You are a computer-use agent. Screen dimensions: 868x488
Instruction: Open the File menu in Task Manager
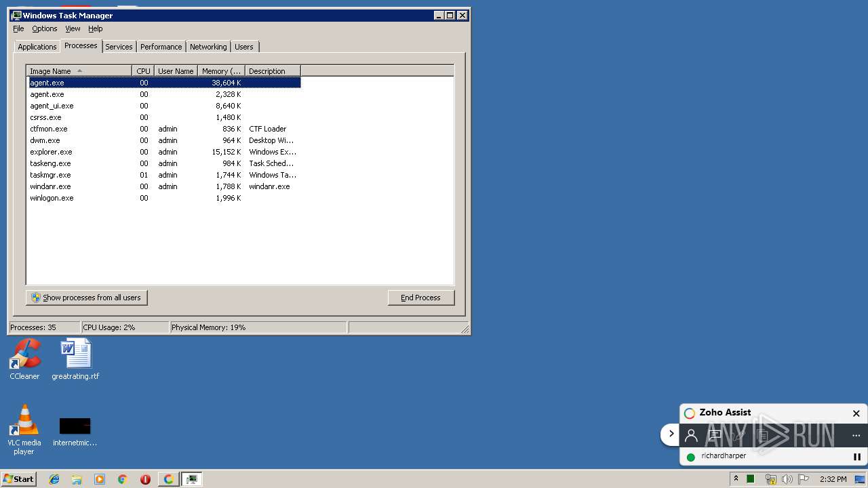(x=18, y=28)
